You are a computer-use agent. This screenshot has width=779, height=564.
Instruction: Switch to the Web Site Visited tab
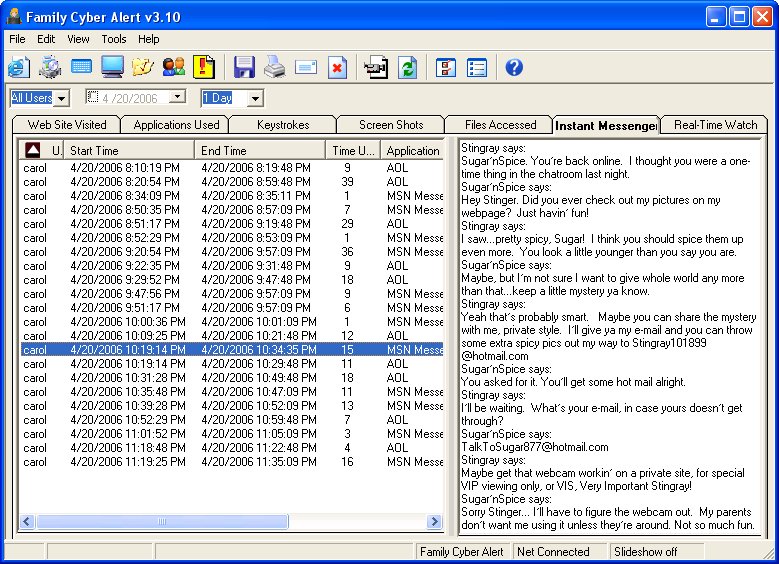pos(67,125)
